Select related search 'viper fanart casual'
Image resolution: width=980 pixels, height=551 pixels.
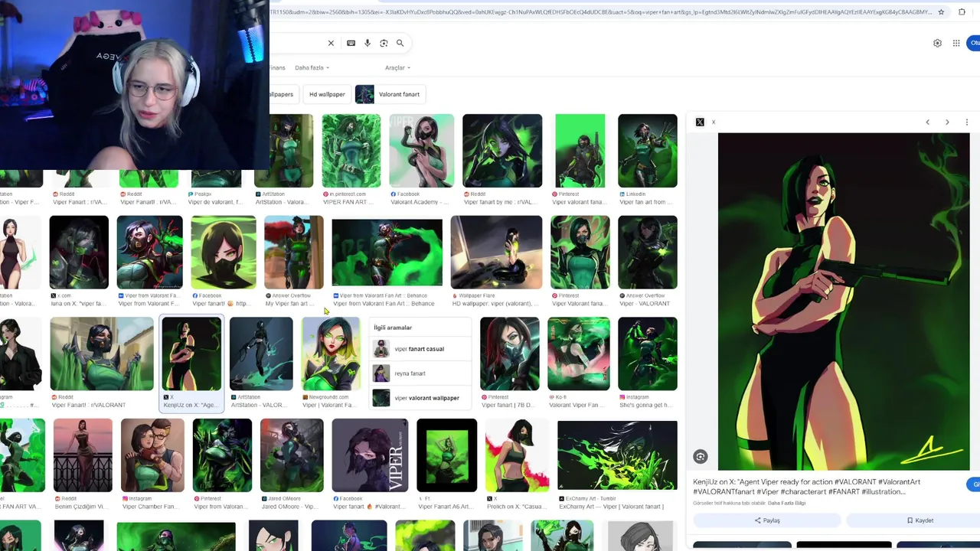(419, 349)
